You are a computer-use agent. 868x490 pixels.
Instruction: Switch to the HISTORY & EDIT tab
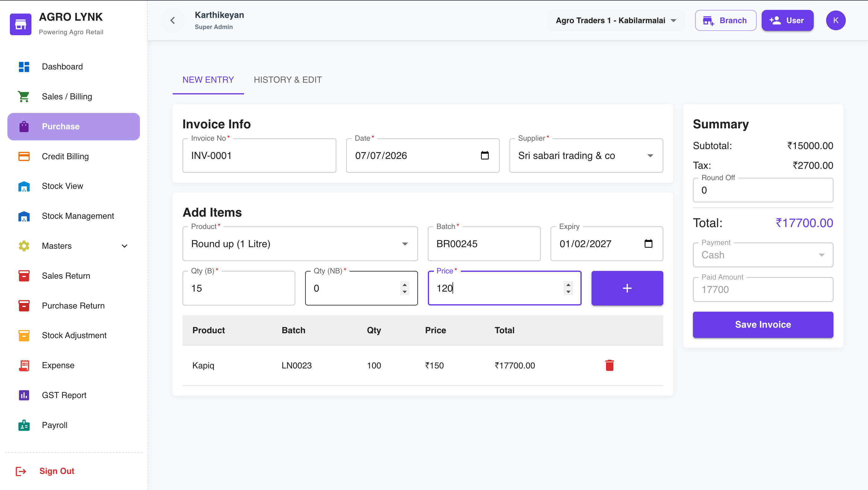(x=287, y=80)
